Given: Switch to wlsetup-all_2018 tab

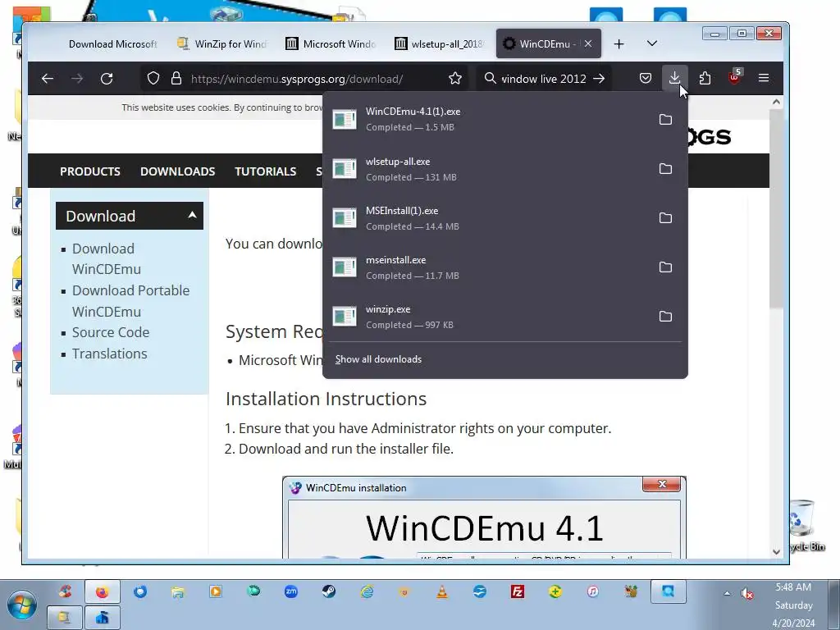Looking at the screenshot, I should click(x=440, y=44).
